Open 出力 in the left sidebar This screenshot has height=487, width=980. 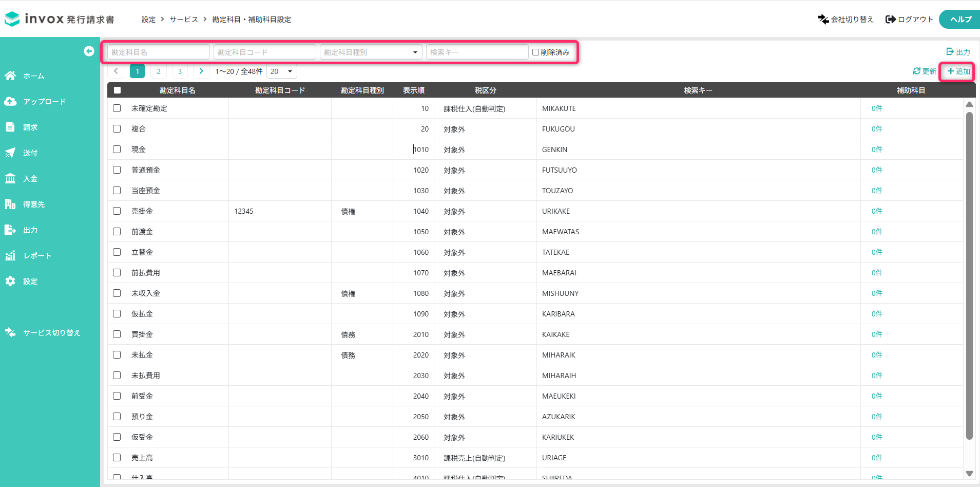coord(21,230)
